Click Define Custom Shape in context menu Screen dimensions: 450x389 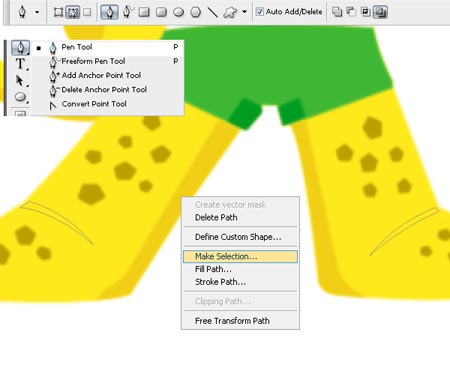coord(240,237)
